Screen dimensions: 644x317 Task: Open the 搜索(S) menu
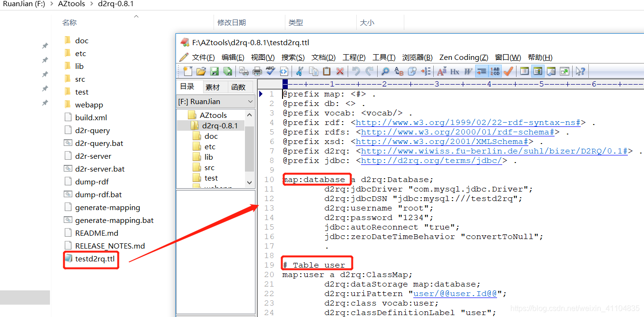[x=293, y=58]
